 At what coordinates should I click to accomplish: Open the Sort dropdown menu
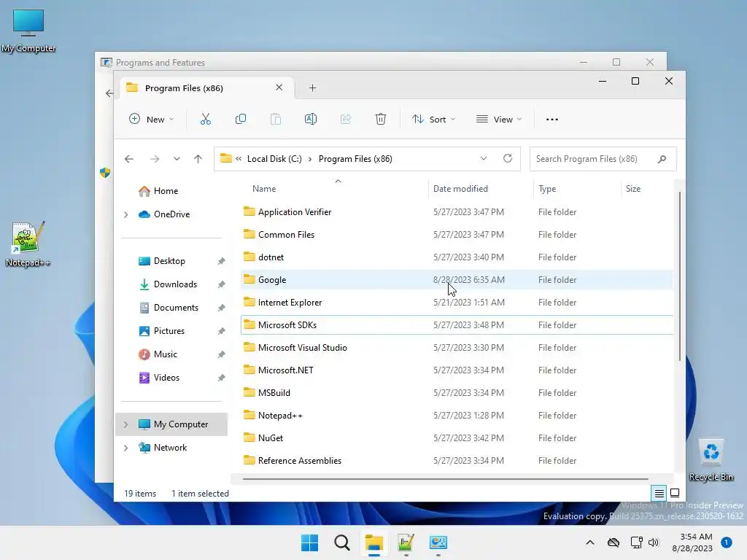pyautogui.click(x=433, y=119)
